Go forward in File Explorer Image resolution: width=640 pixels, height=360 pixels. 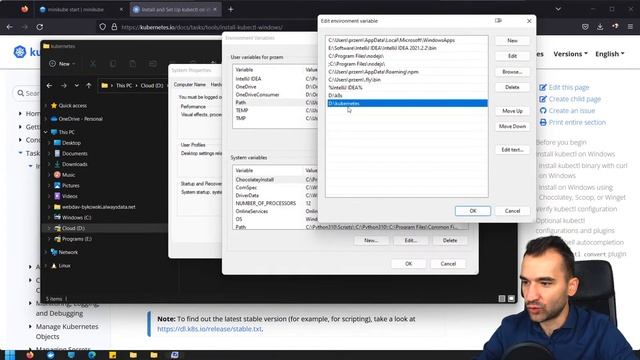63,85
